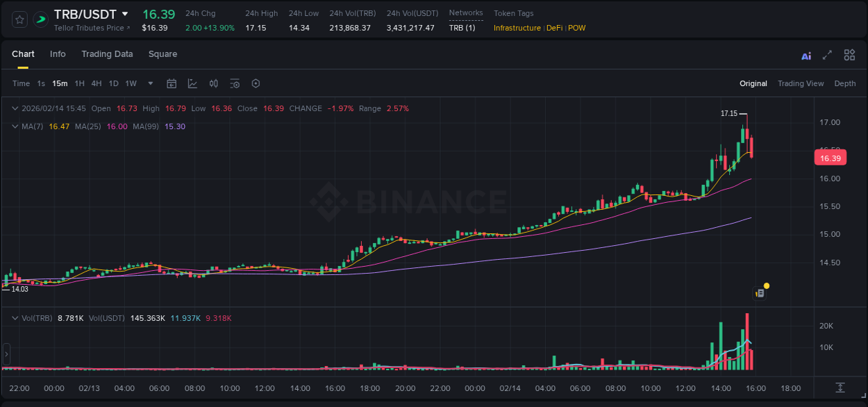Open the Info tab
Viewport: 868px width, 407px height.
58,53
